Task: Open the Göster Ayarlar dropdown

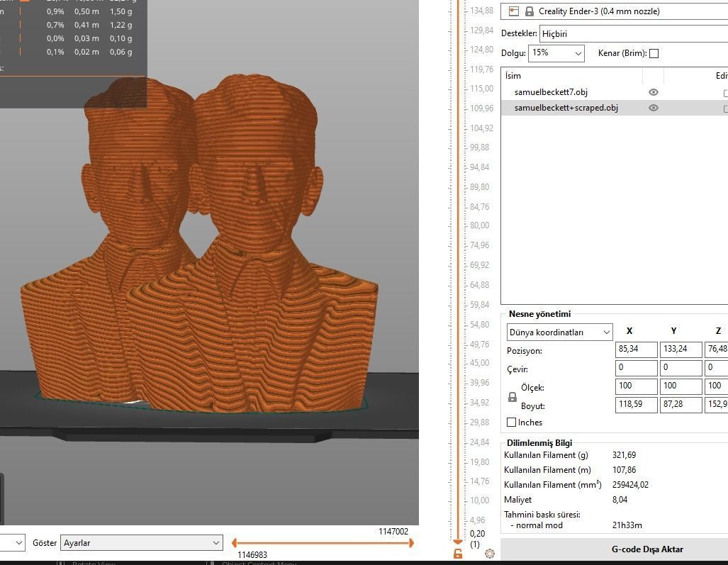Action: [142, 543]
